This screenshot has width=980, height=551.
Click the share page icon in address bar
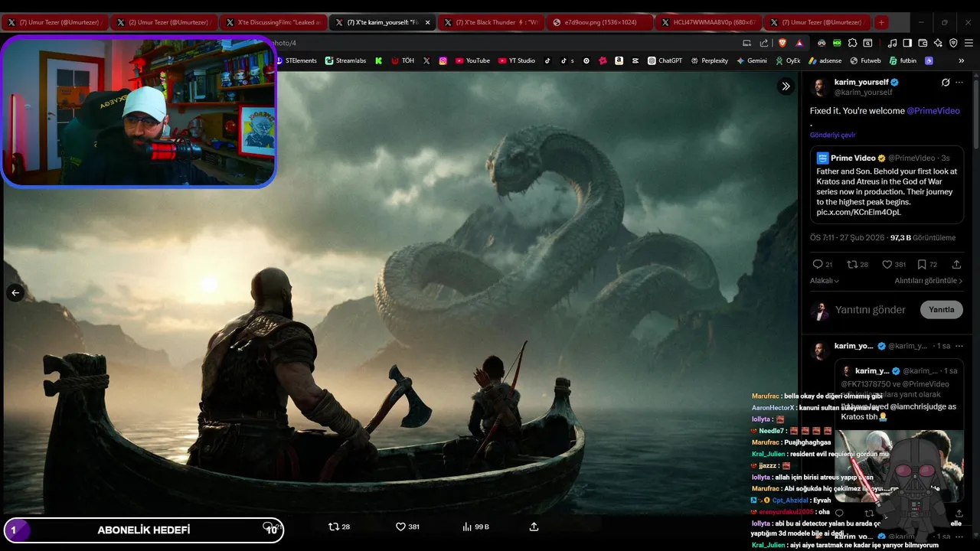pyautogui.click(x=763, y=43)
